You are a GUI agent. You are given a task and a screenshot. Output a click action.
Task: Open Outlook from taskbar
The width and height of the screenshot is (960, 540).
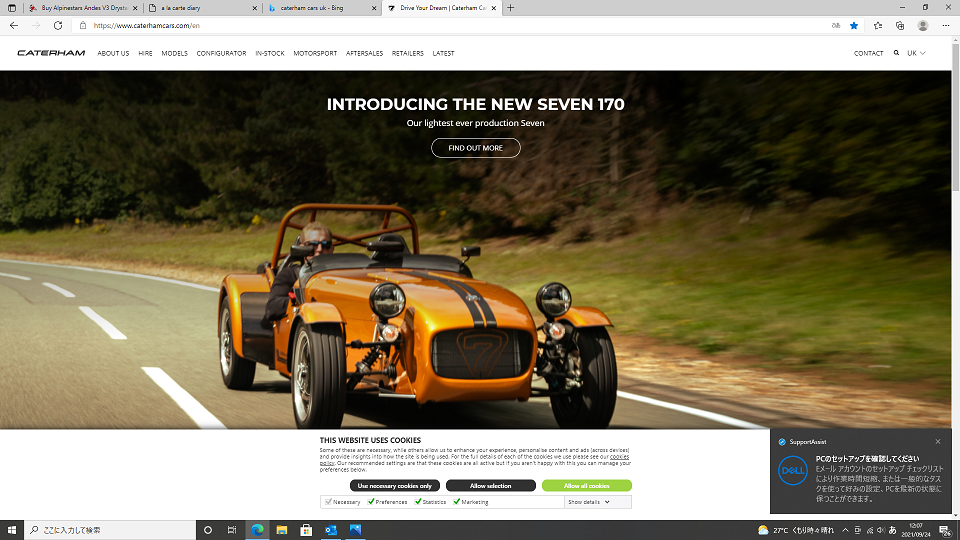pyautogui.click(x=331, y=530)
